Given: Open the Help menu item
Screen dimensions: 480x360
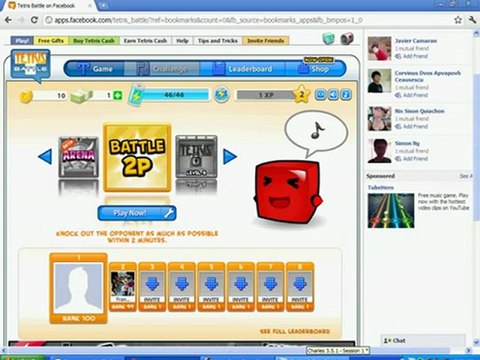Looking at the screenshot, I should [182, 41].
